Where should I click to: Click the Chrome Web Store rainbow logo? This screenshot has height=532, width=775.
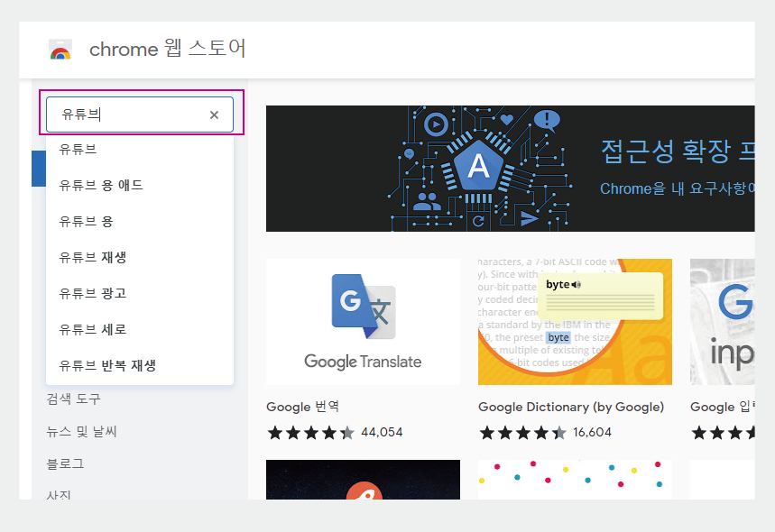[x=60, y=50]
